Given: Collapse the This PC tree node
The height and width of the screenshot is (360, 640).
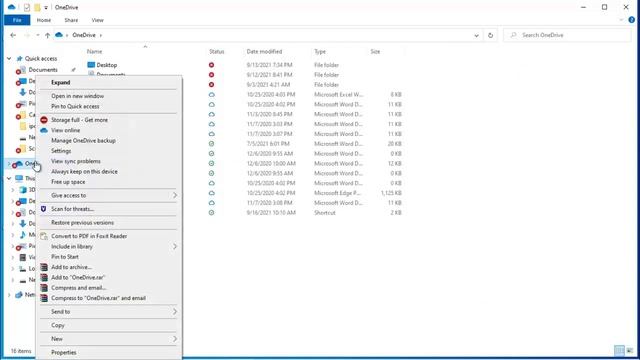Looking at the screenshot, I should tap(9, 178).
